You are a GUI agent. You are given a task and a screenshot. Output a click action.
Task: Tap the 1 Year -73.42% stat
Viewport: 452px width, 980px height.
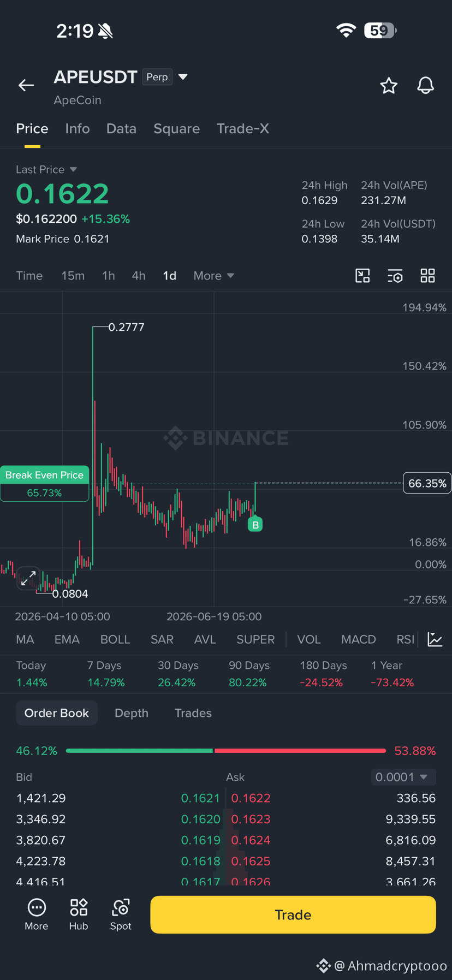point(392,674)
